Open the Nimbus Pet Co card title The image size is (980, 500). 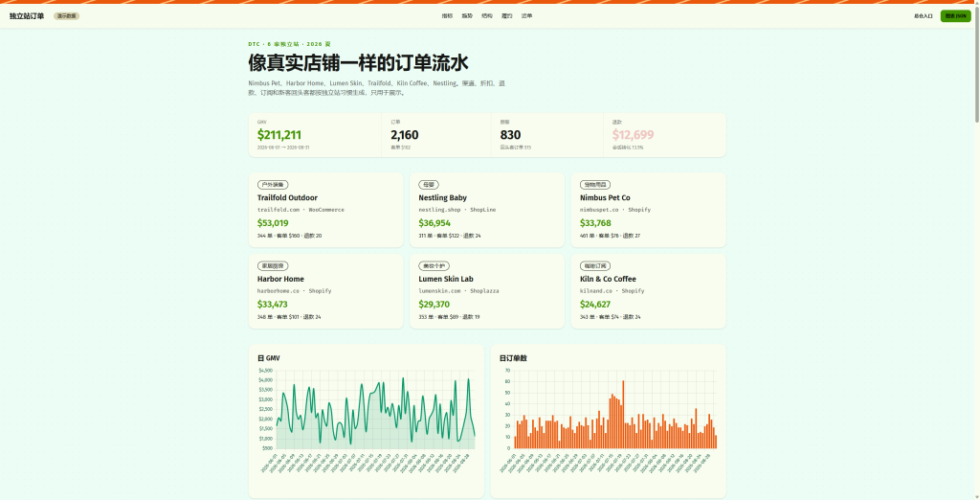pyautogui.click(x=605, y=197)
